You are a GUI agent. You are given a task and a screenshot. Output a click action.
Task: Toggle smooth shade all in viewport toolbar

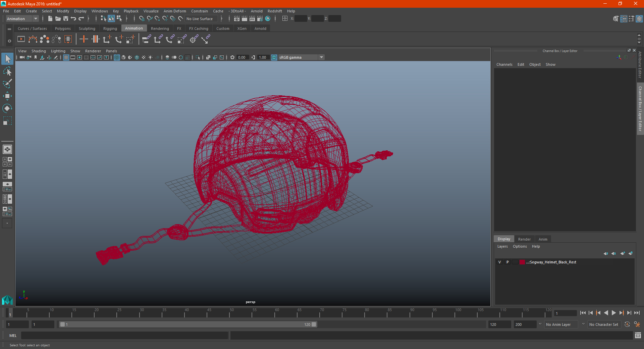(x=123, y=57)
